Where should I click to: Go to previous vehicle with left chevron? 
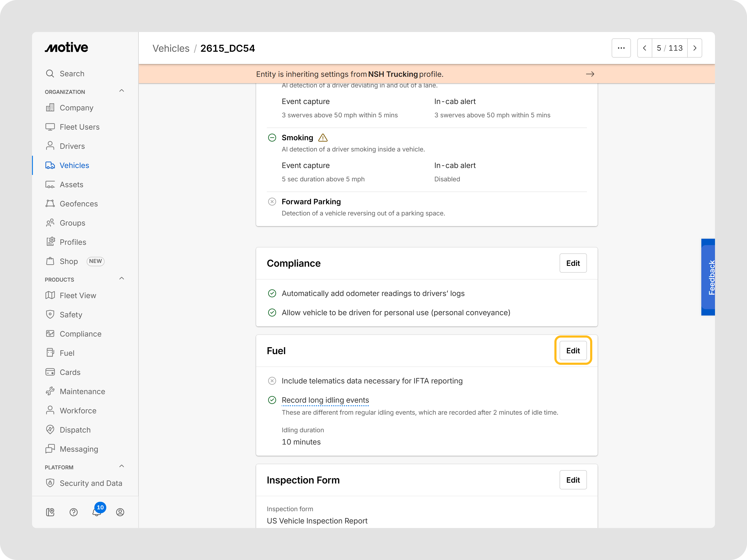[x=644, y=48]
